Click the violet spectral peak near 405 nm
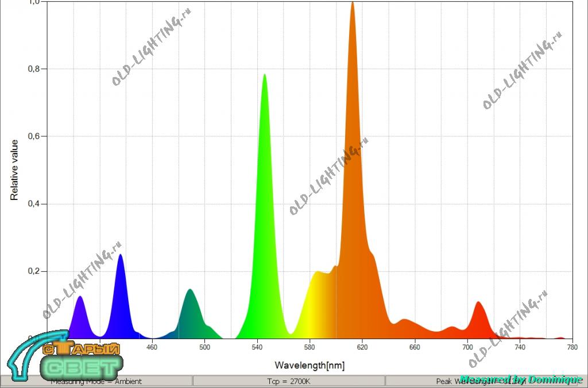 click(80, 317)
